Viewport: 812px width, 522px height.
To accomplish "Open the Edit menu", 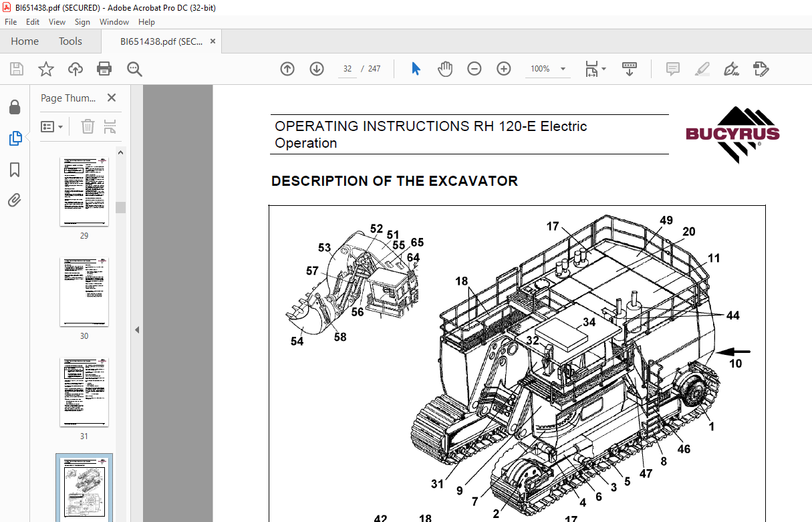I will coord(33,22).
